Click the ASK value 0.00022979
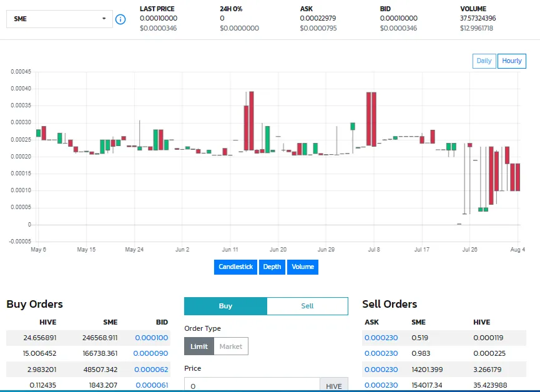Screen dimensions: 540x392 point(318,18)
